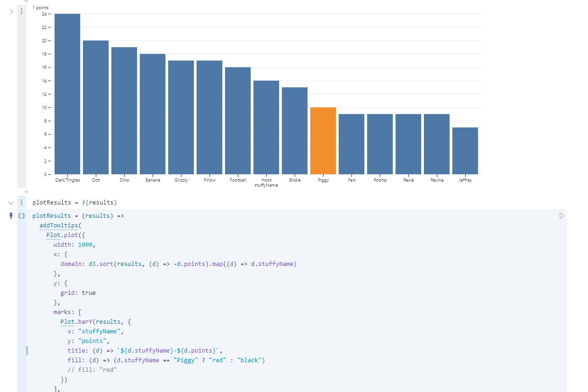This screenshot has height=392, width=588.
Task: Collapse the plotResults cell using its chevron
Action: coord(11,203)
